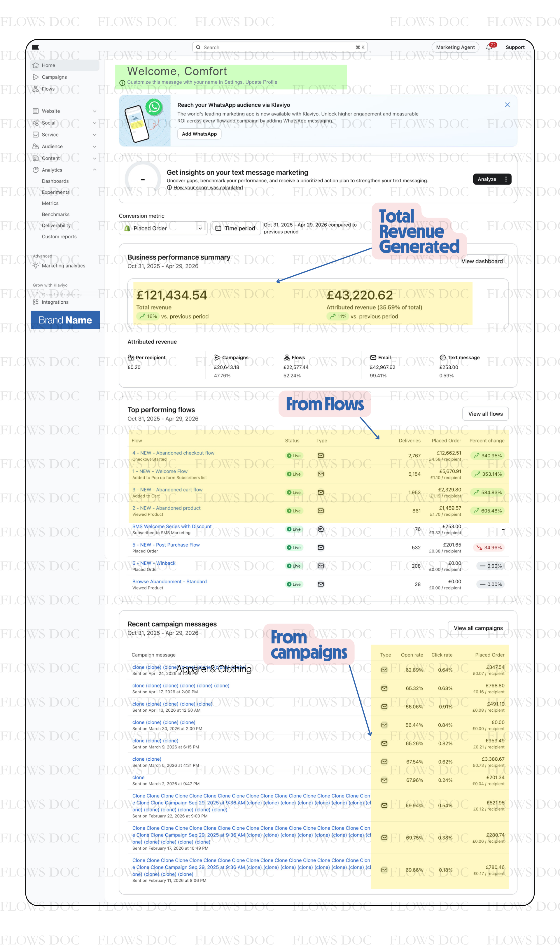Image resolution: width=560 pixels, height=945 pixels.
Task: Click Live status badge of Winback flow
Action: pyautogui.click(x=294, y=566)
